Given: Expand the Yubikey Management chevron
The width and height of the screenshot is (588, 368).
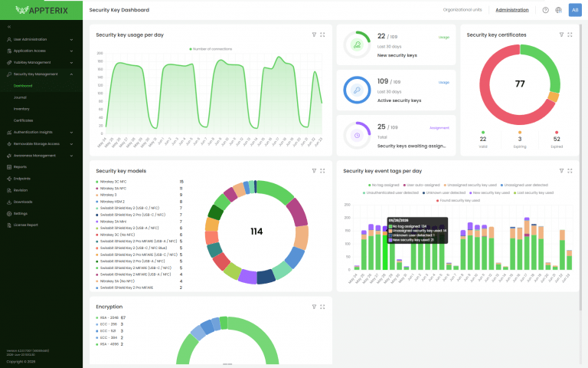Looking at the screenshot, I should pyautogui.click(x=71, y=63).
